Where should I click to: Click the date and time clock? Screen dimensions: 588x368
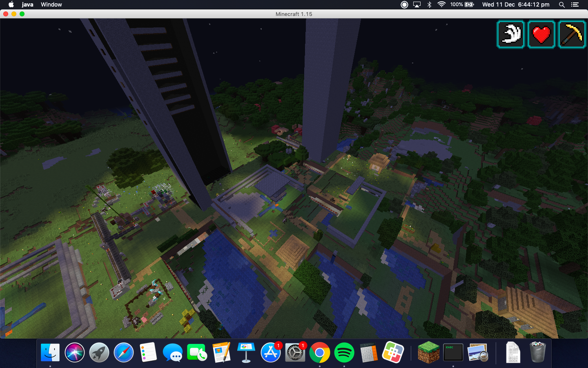[x=516, y=4]
